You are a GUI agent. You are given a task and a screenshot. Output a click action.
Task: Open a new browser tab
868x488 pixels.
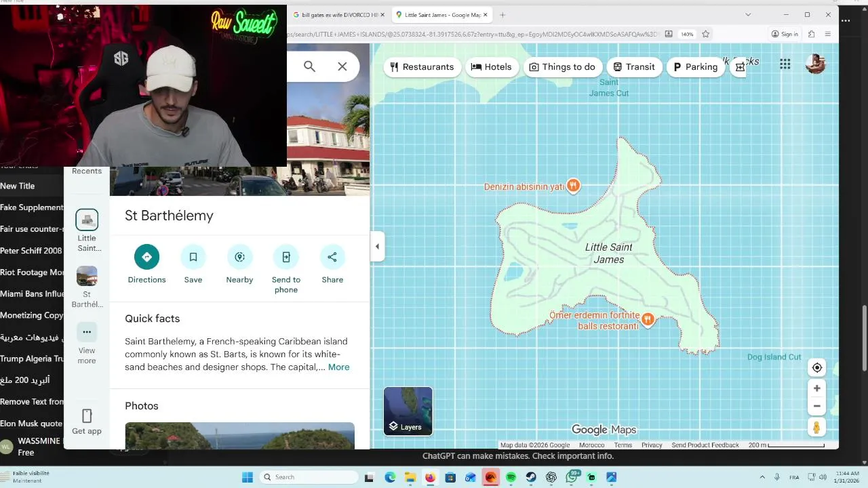(x=502, y=15)
